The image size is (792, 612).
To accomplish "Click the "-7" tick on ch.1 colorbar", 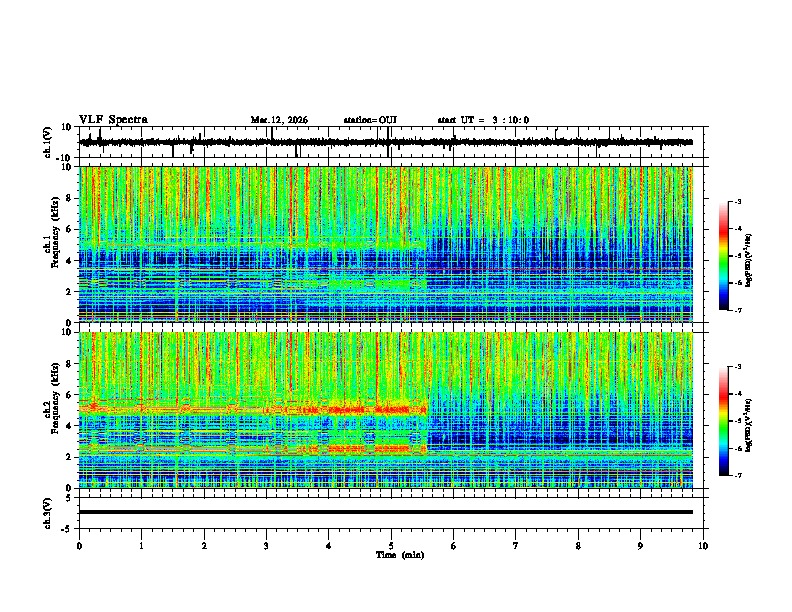I will (x=738, y=310).
